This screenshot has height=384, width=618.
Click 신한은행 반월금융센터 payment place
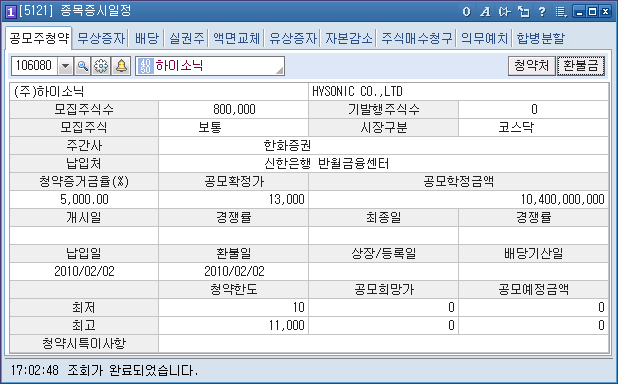point(326,164)
